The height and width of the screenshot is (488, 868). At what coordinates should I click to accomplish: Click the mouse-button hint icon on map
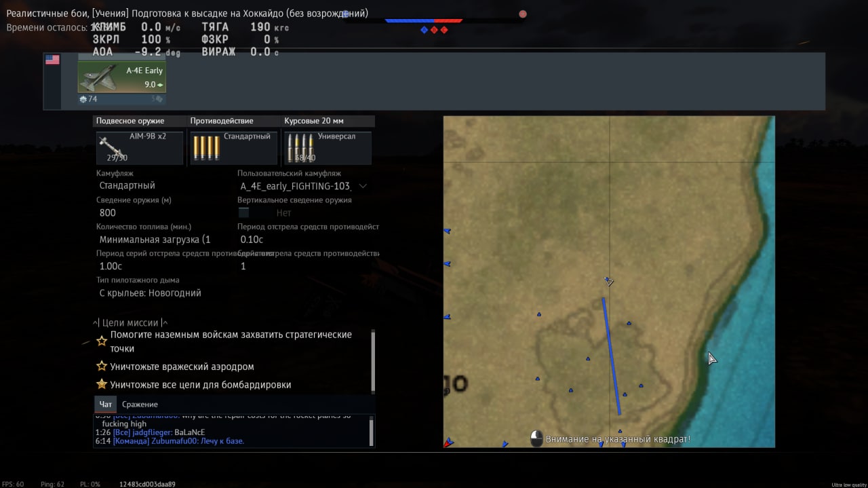coord(536,438)
